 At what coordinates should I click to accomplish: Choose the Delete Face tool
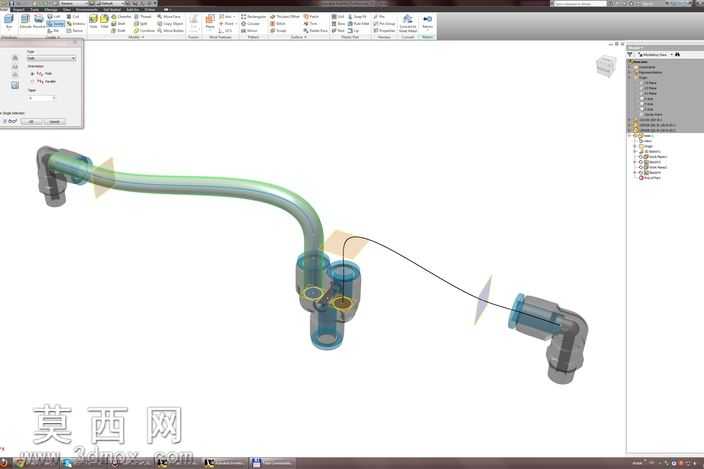(315, 31)
